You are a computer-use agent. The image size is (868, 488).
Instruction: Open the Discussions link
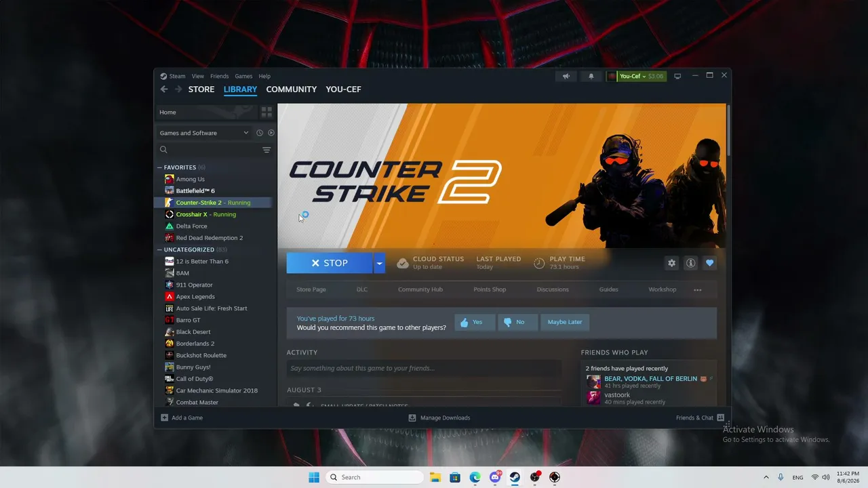(x=553, y=289)
